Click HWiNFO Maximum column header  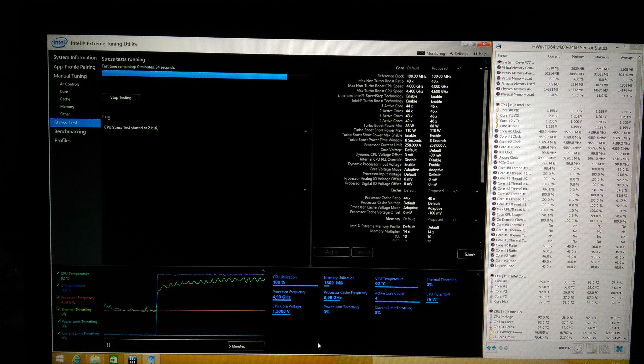pyautogui.click(x=602, y=57)
